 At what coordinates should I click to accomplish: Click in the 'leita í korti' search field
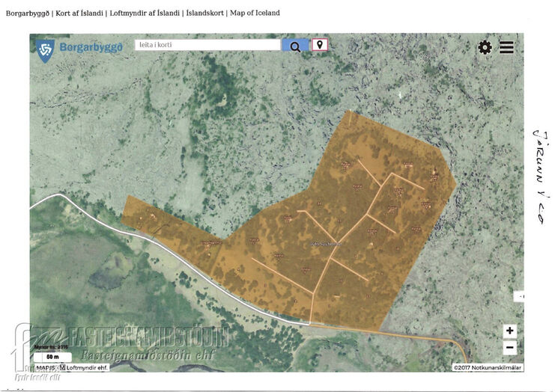tap(207, 45)
